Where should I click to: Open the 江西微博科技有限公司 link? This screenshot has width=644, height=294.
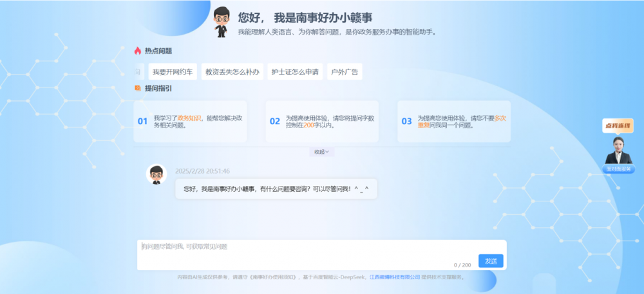point(395,277)
